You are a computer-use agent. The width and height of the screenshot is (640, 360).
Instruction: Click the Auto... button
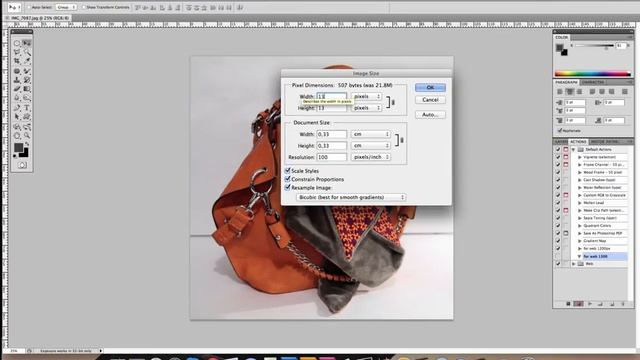coord(430,115)
